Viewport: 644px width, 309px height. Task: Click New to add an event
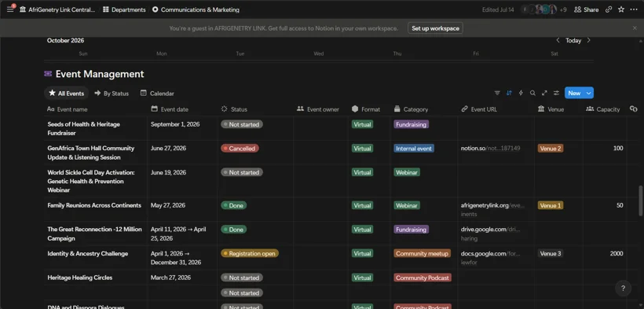pyautogui.click(x=574, y=93)
